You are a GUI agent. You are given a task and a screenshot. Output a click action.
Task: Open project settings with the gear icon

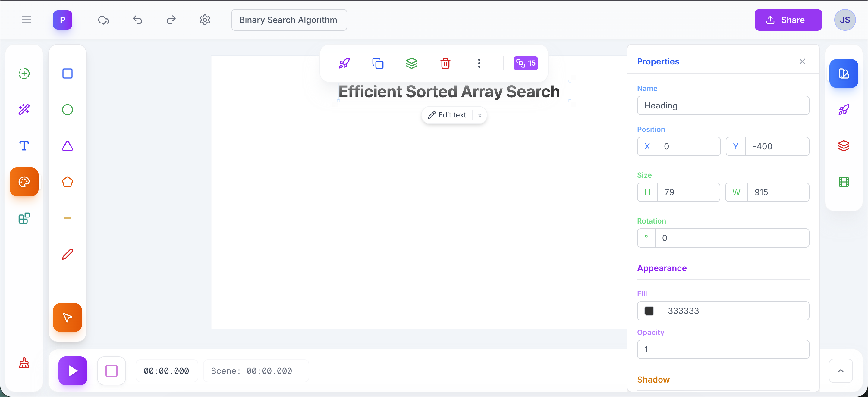[205, 20]
